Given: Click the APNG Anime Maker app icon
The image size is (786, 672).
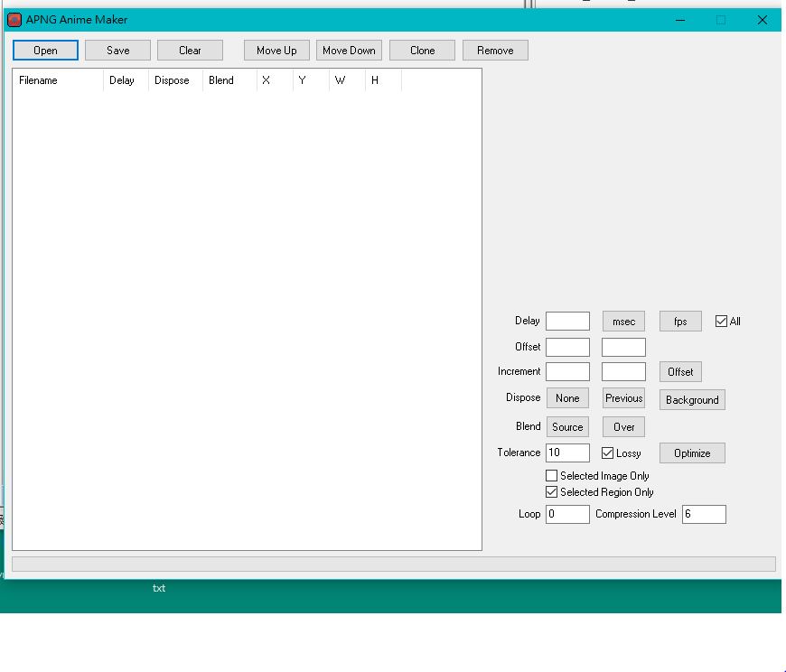Looking at the screenshot, I should point(14,20).
